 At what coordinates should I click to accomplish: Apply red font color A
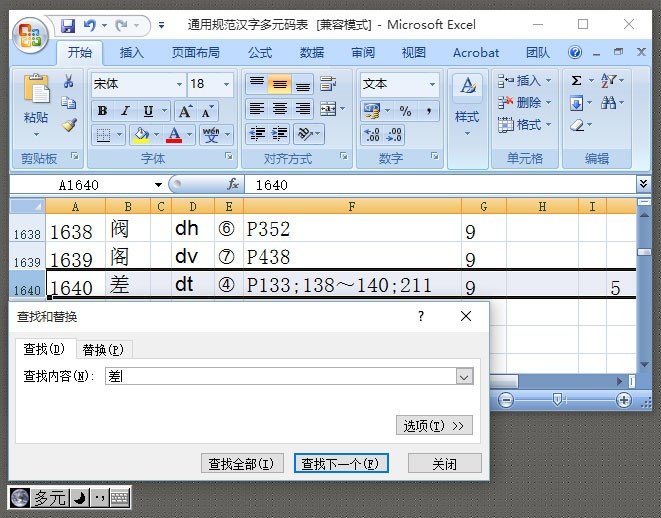(174, 135)
